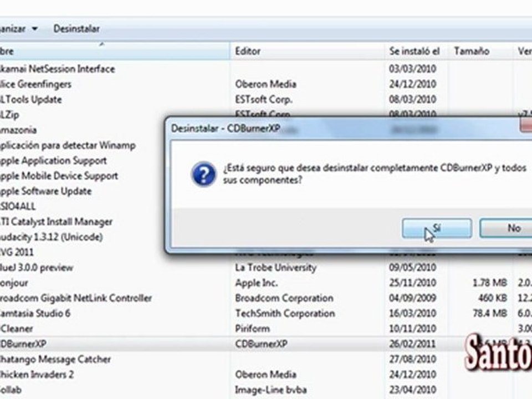
Task: Select Audacity 1.3.12 (Unicode) row
Action: click(51, 237)
